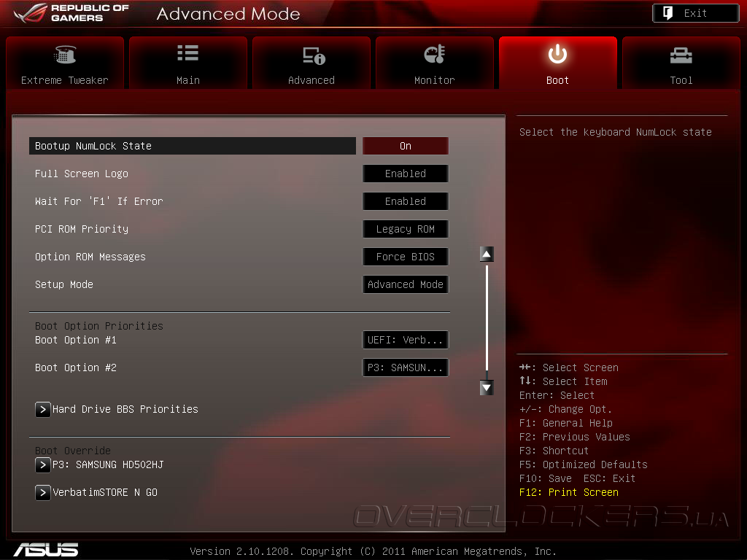Click Boot Option Priorities heading
Image resolution: width=747 pixels, height=560 pixels.
pyautogui.click(x=99, y=326)
